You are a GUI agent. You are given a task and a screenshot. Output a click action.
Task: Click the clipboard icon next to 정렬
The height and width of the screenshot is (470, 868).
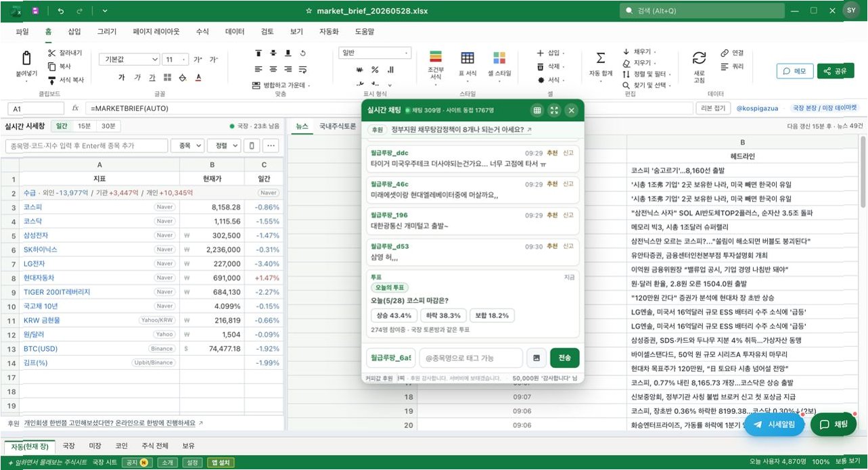[x=252, y=145]
